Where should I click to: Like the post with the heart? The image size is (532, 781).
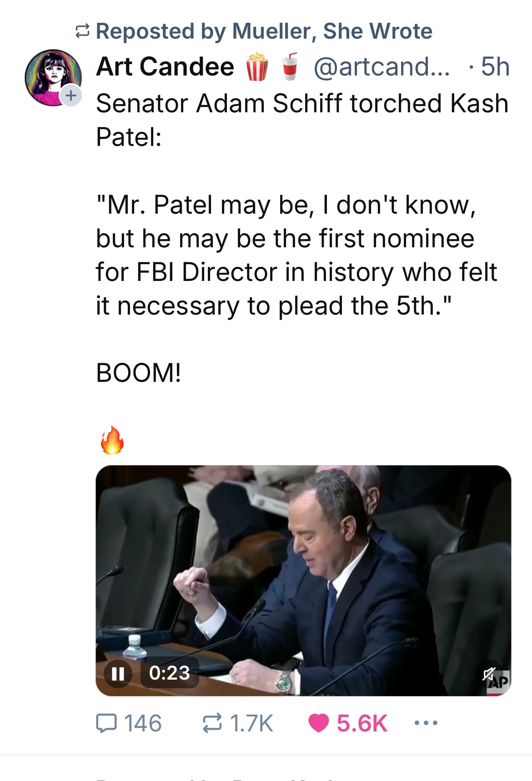tap(318, 723)
